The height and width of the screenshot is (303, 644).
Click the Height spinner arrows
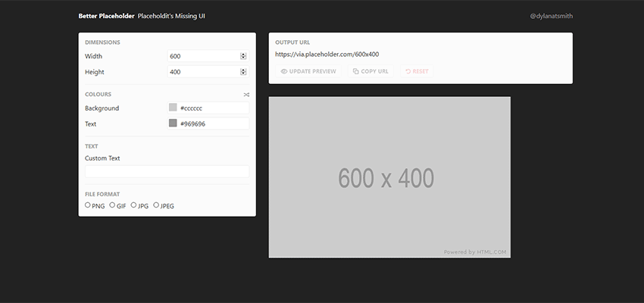point(243,72)
